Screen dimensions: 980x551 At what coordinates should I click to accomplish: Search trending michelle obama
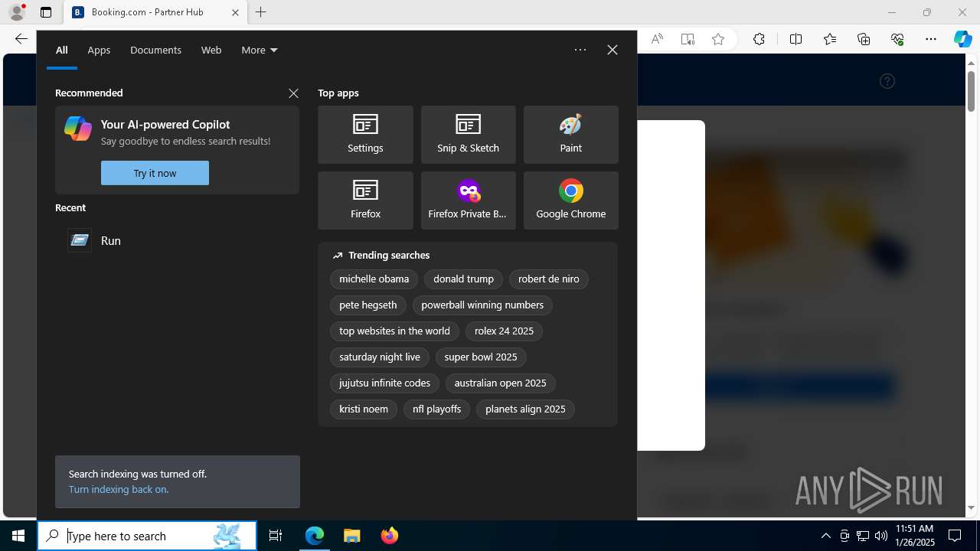pyautogui.click(x=374, y=279)
